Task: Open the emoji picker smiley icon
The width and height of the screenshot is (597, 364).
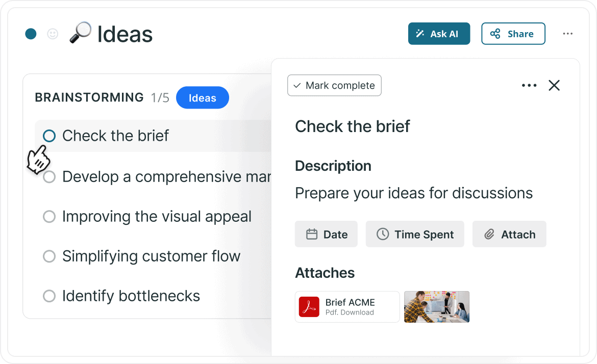Action: [53, 34]
